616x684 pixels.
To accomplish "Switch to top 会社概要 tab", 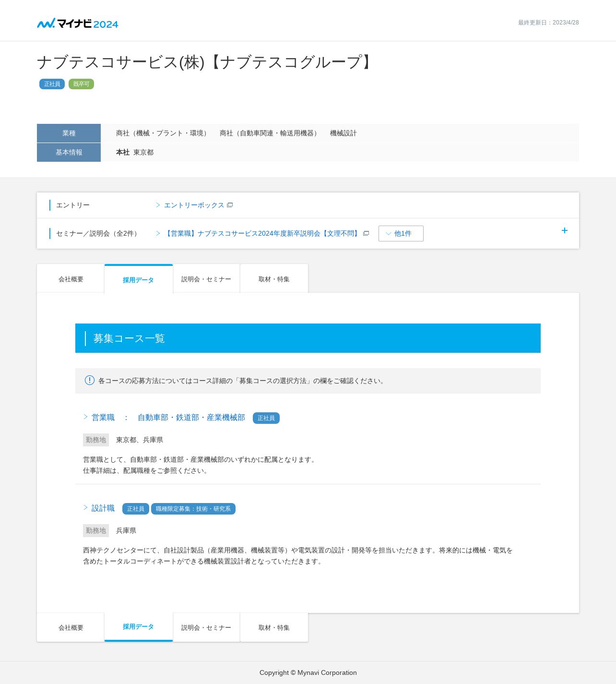I will coord(71,279).
